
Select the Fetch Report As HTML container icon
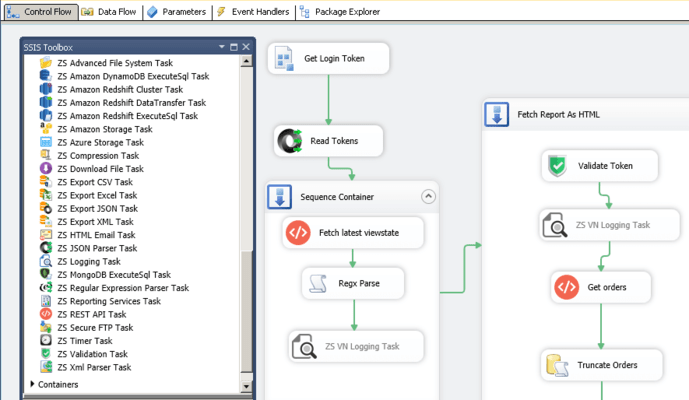pos(498,115)
